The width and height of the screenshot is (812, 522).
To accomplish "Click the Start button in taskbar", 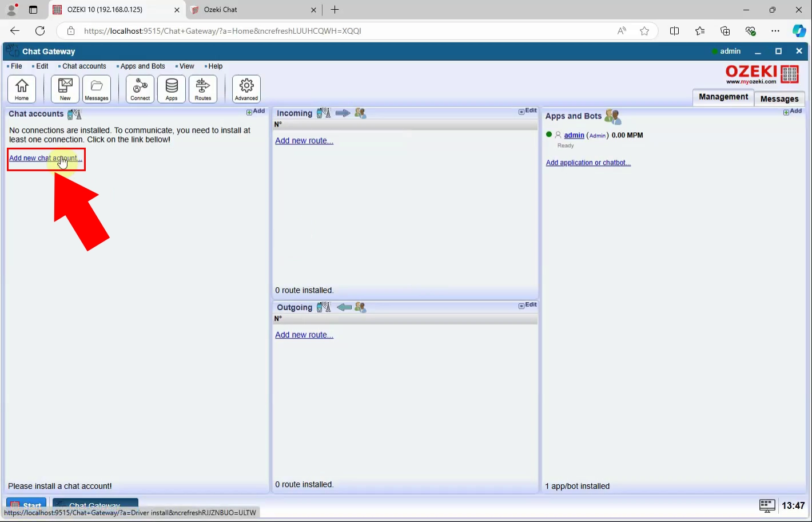I will 26,504.
